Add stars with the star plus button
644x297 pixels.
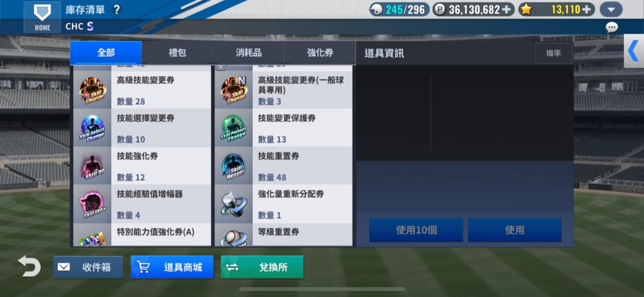(x=587, y=10)
